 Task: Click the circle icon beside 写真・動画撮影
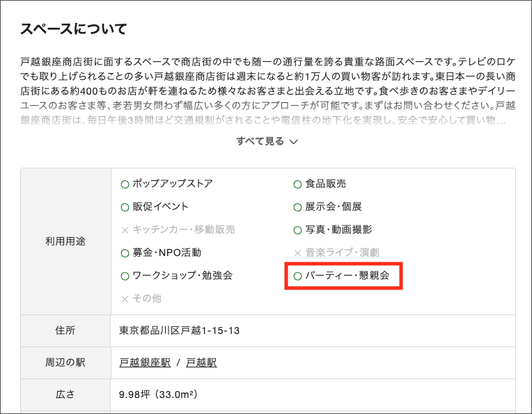298,230
